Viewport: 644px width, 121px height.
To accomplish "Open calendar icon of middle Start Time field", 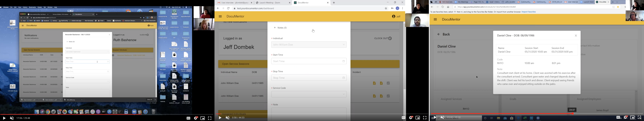I will pyautogui.click(x=344, y=61).
